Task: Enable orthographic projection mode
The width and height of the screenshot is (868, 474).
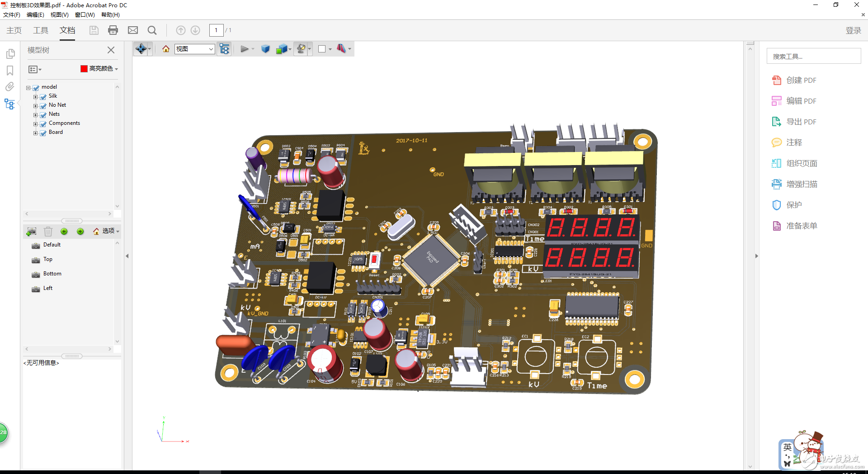Action: tap(265, 48)
